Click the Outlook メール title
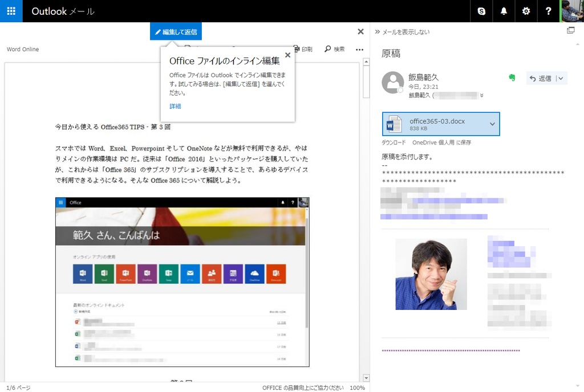The image size is (584, 392). pos(63,11)
